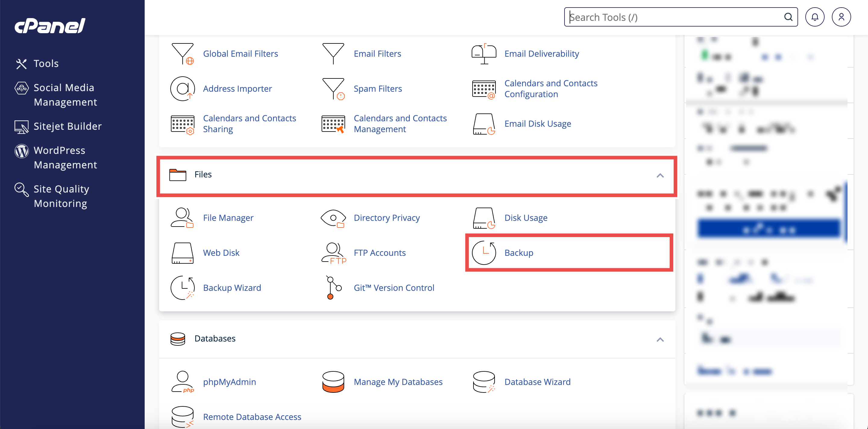Open the File Manager icon
Viewport: 868px width, 429px height.
click(182, 218)
